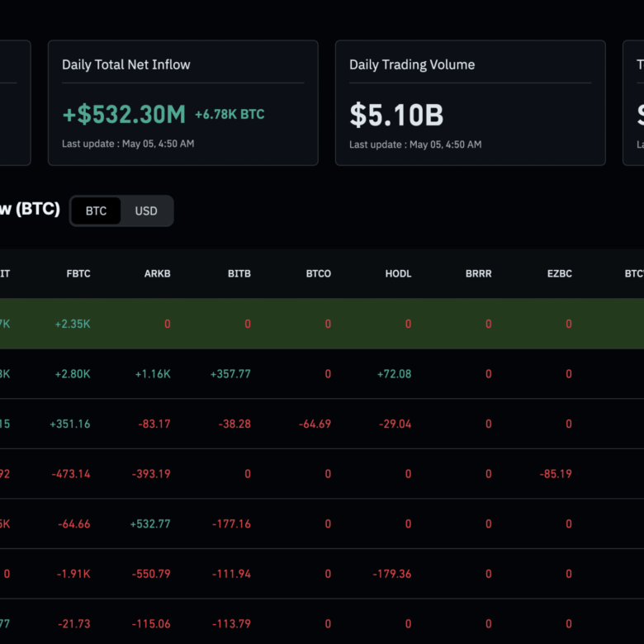The height and width of the screenshot is (644, 644).
Task: Select the +2.35K FBTC cell in highlighted row
Action: pos(73,324)
